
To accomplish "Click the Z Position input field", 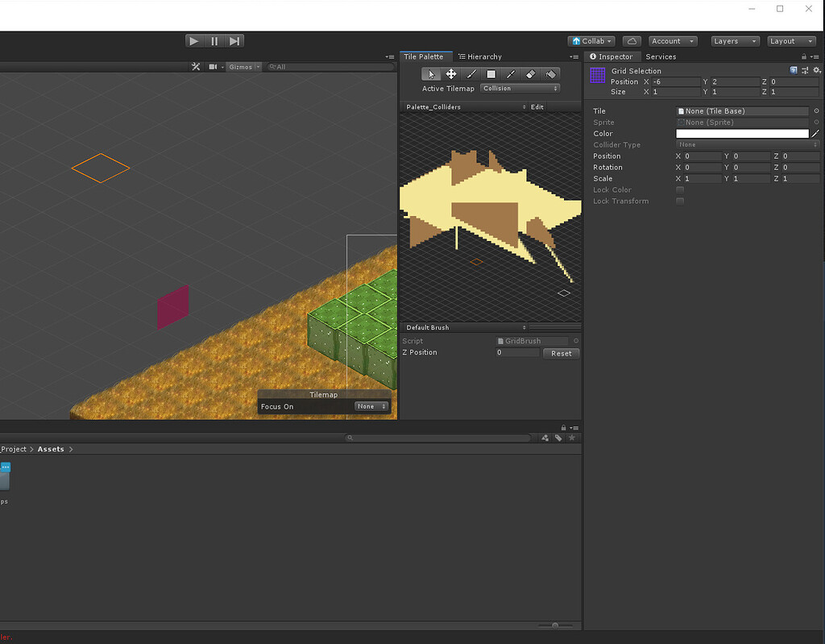I will [x=516, y=352].
